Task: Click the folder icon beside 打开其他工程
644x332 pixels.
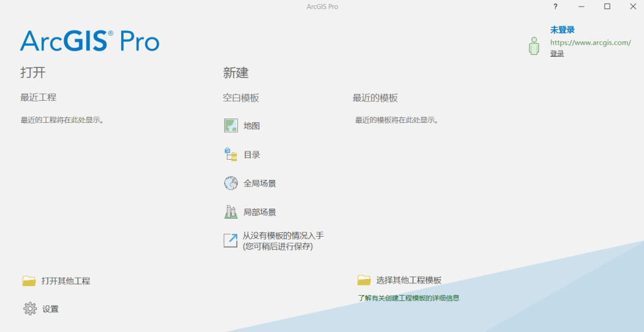Action: click(x=29, y=281)
